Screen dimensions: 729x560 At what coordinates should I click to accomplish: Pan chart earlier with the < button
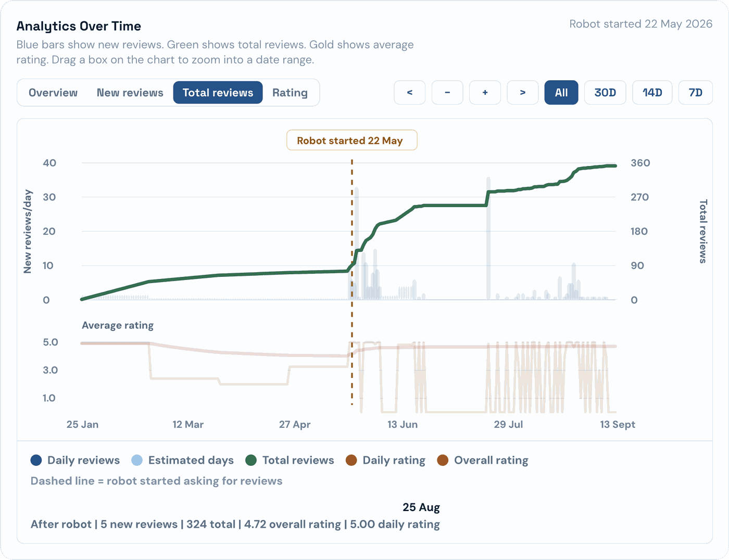click(410, 93)
